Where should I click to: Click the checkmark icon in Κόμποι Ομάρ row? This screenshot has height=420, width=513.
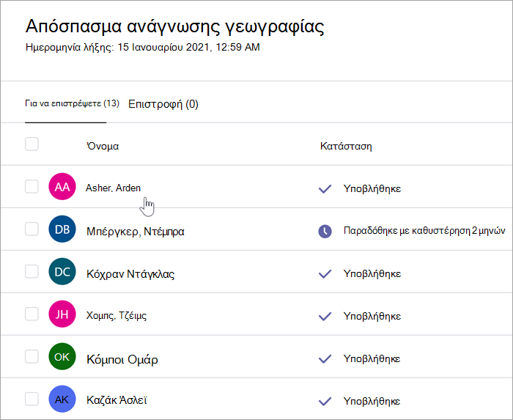pyautogui.click(x=325, y=359)
